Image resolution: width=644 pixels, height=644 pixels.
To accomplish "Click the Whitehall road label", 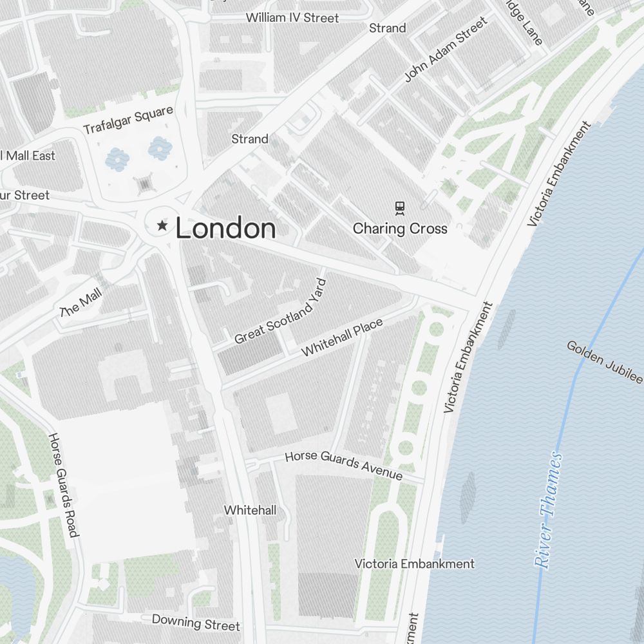I will 250,510.
